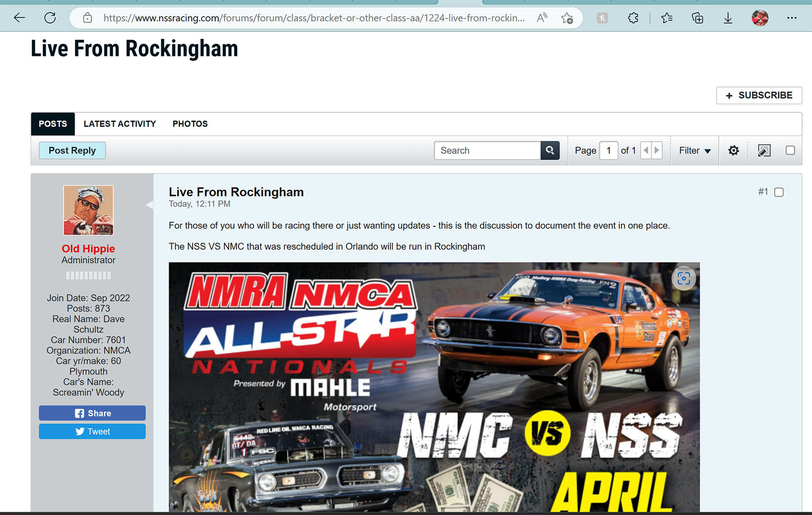Image resolution: width=812 pixels, height=515 pixels.
Task: Click inside the Search text field
Action: point(487,150)
